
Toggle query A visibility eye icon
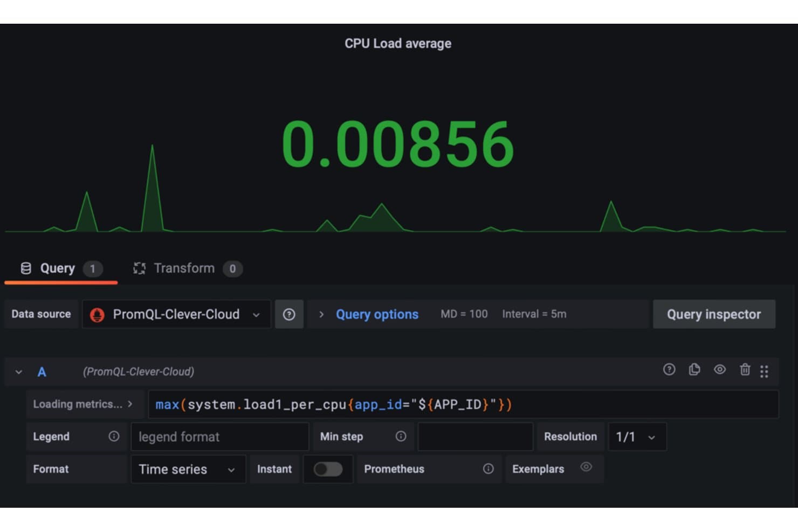click(x=720, y=370)
